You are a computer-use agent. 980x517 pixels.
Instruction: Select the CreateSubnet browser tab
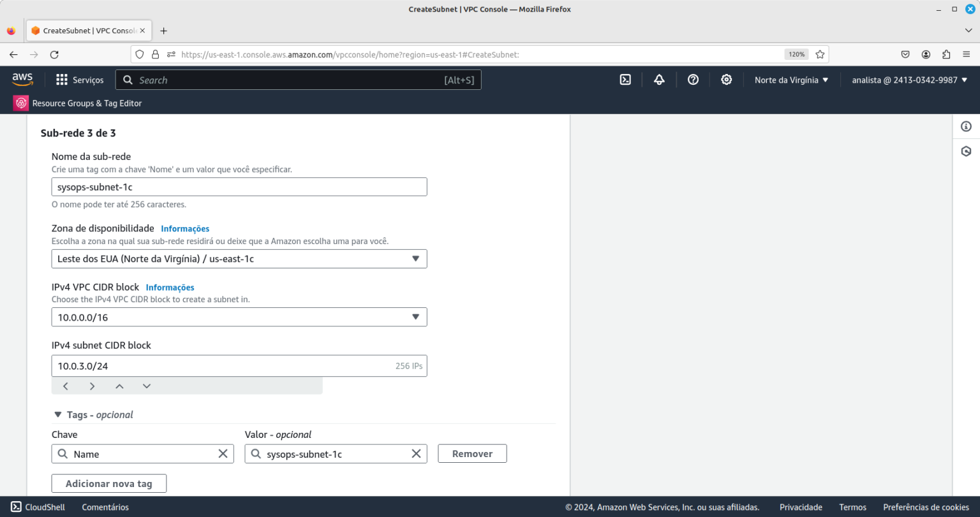pyautogui.click(x=88, y=31)
